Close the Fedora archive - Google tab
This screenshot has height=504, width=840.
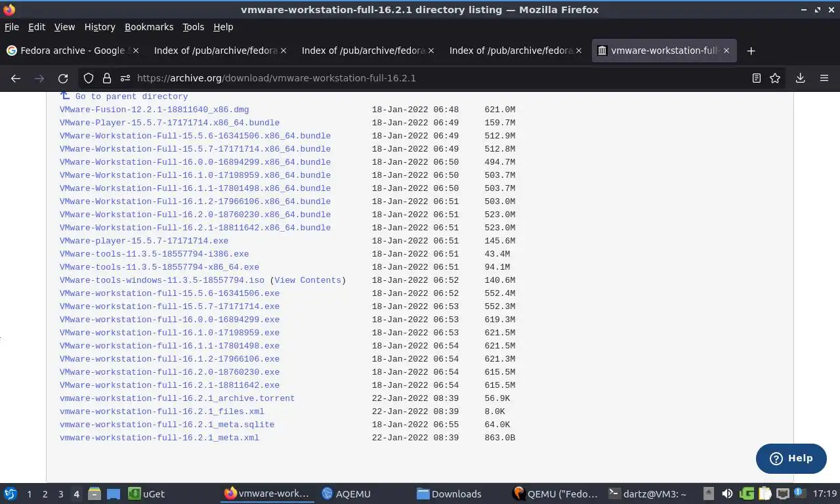coord(136,51)
